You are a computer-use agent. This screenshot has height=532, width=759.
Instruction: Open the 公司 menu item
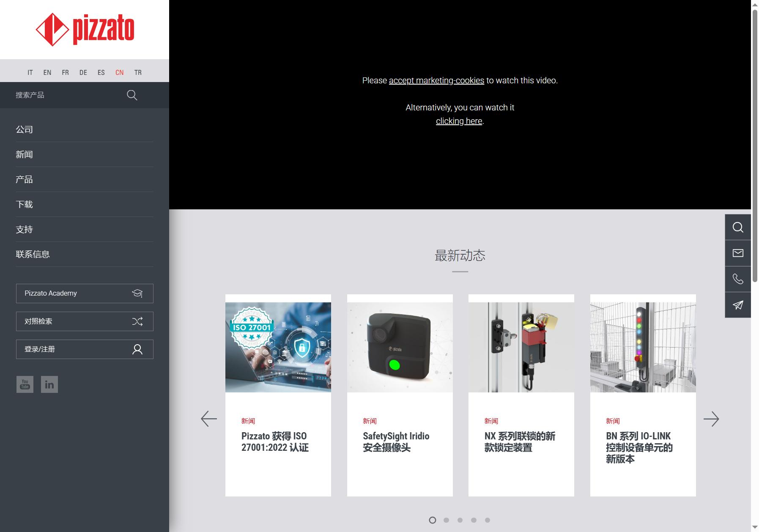85,130
